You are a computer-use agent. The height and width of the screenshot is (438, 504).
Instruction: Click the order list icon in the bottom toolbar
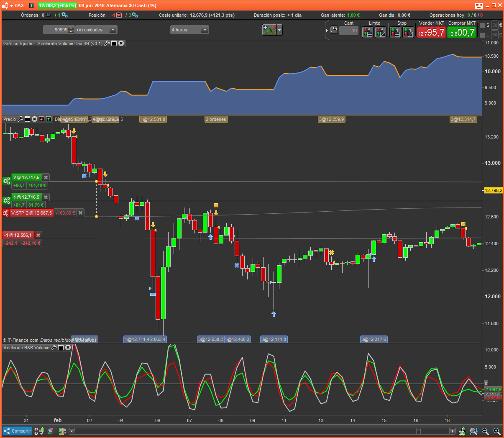coord(51,431)
